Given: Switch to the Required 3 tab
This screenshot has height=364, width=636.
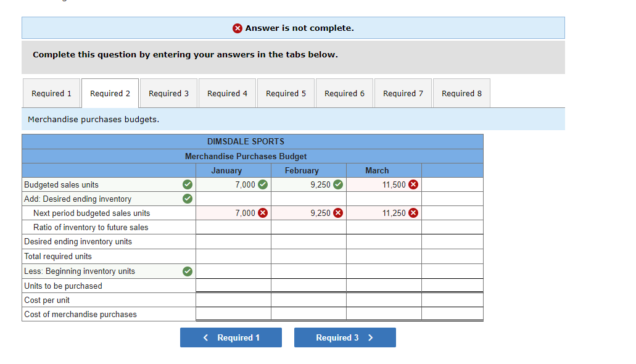Looking at the screenshot, I should pyautogui.click(x=169, y=93).
